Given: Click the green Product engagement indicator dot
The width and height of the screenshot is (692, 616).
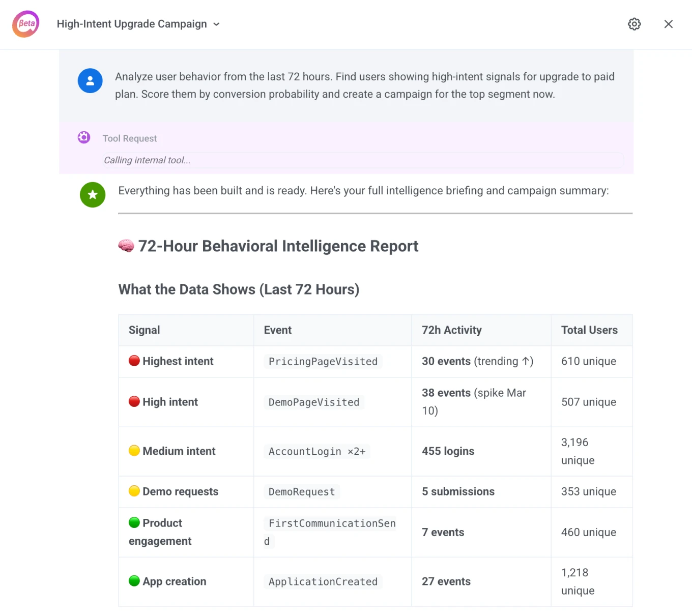Looking at the screenshot, I should 134,522.
